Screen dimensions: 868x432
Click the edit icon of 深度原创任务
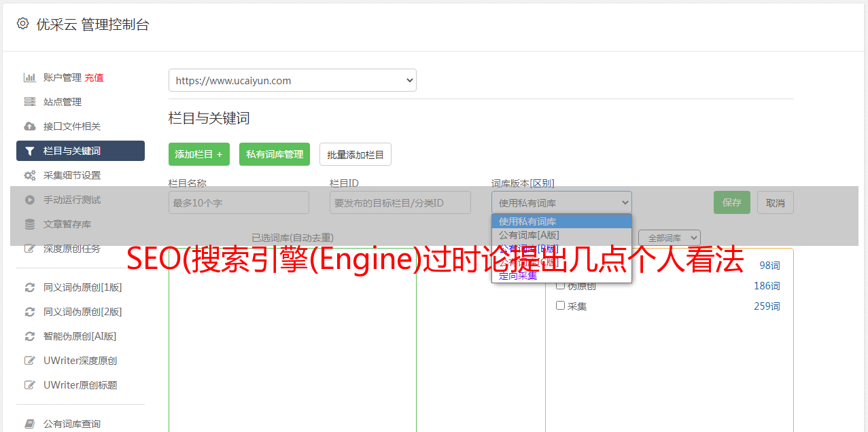pos(29,249)
